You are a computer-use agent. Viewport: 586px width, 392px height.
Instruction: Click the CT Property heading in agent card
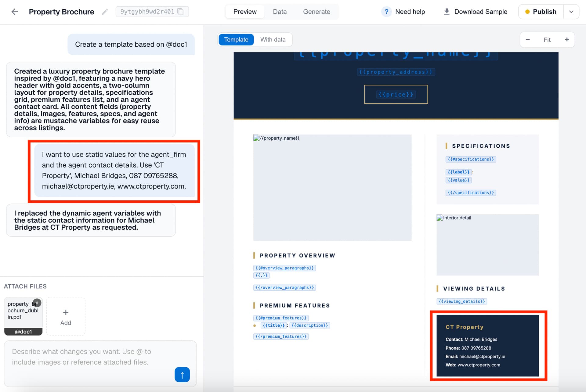pyautogui.click(x=464, y=327)
